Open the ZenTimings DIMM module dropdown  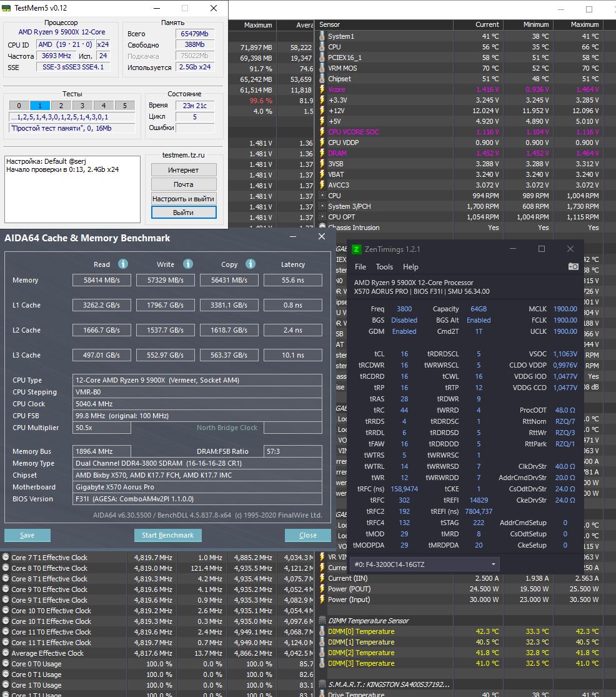[425, 564]
